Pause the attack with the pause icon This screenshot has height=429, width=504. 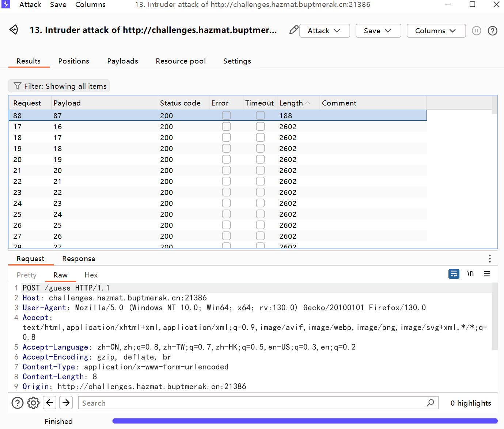click(x=477, y=31)
